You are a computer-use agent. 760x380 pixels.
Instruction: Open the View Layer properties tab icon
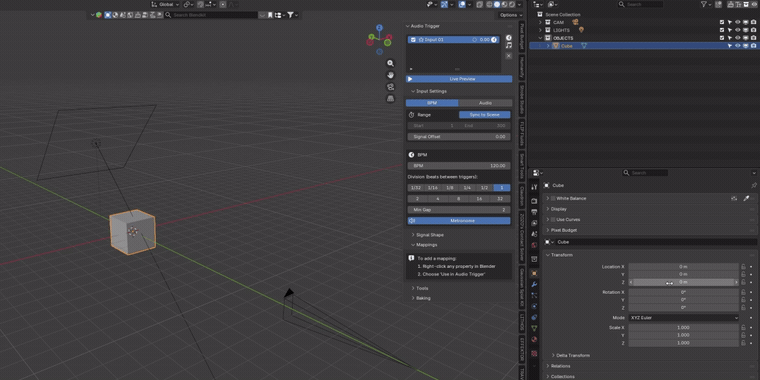(x=534, y=223)
